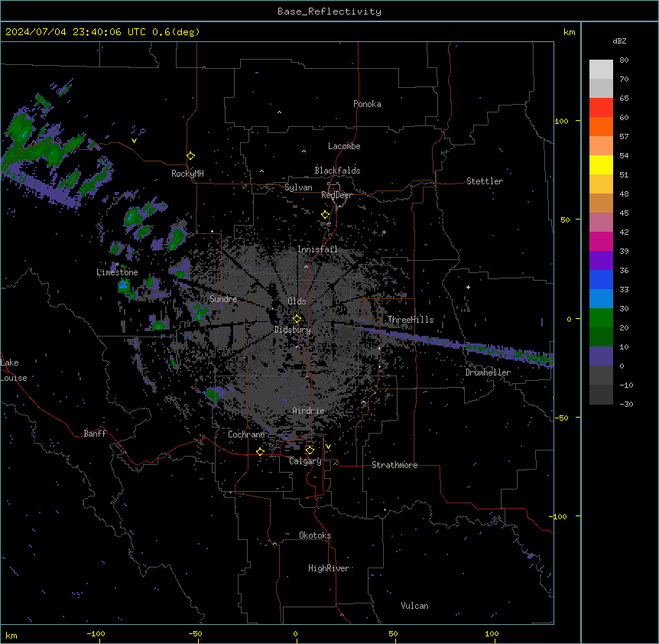Viewport: 659px width, 644px height.
Task: Click the Limestone label
Action: tap(117, 272)
